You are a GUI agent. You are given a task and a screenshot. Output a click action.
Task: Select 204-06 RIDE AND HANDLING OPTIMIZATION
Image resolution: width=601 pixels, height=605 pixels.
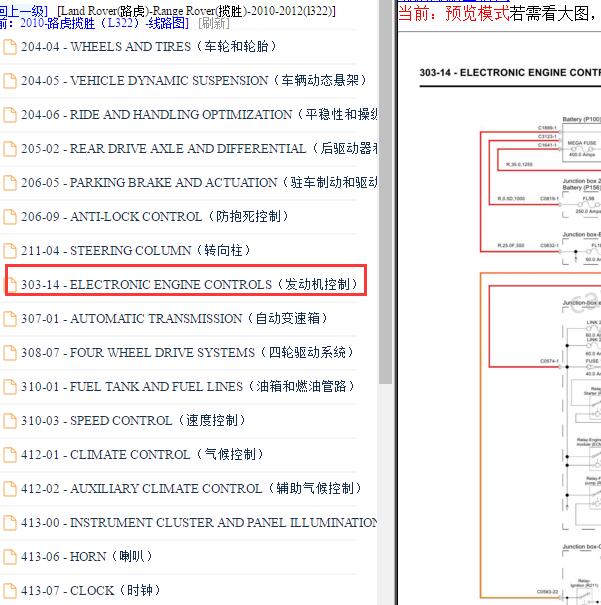[199, 115]
